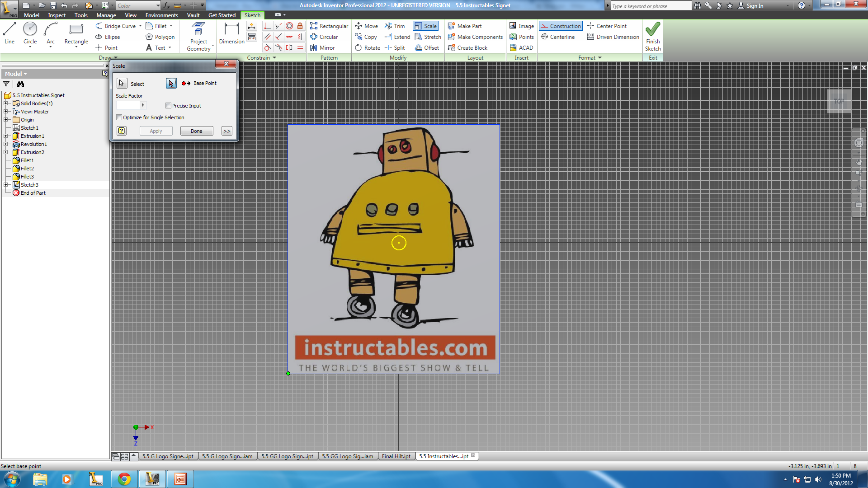
Task: Check Optimize for Single Selection
Action: [119, 117]
